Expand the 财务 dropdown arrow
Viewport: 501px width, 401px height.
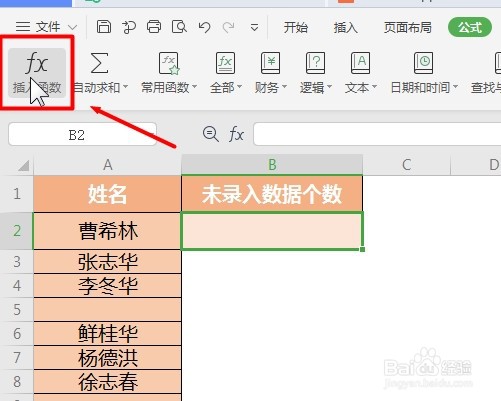284,87
